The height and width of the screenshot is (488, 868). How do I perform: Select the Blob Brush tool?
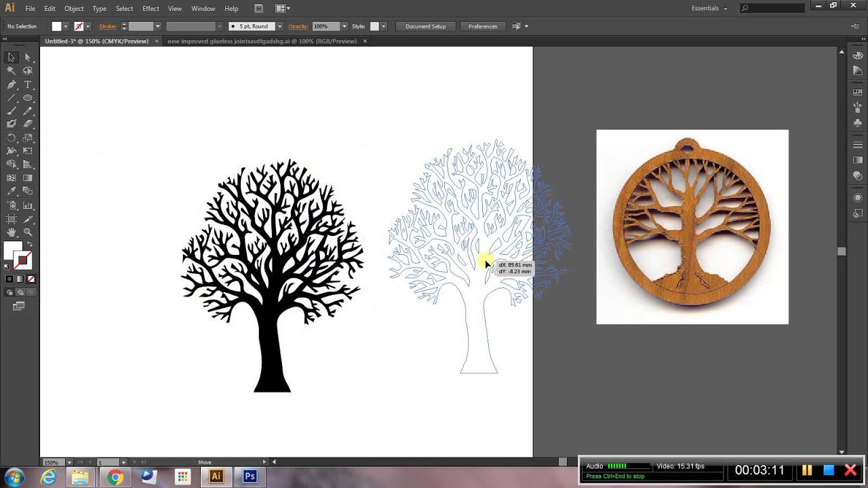coord(12,124)
